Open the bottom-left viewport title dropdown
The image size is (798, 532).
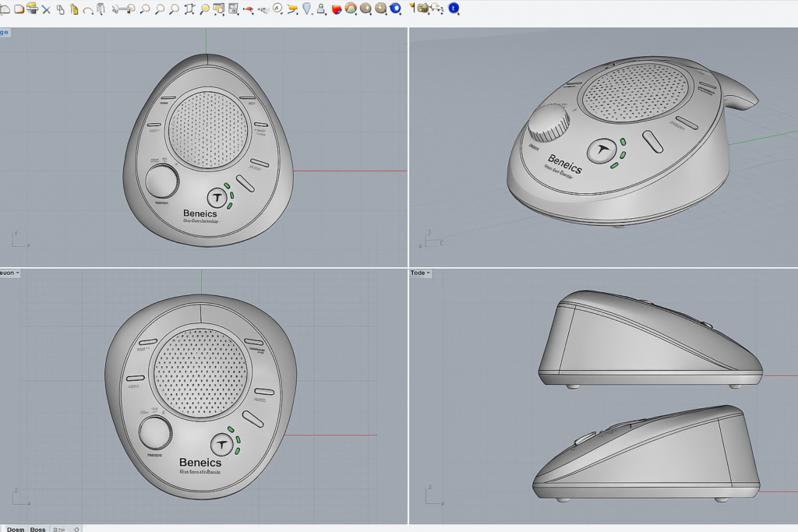10,273
